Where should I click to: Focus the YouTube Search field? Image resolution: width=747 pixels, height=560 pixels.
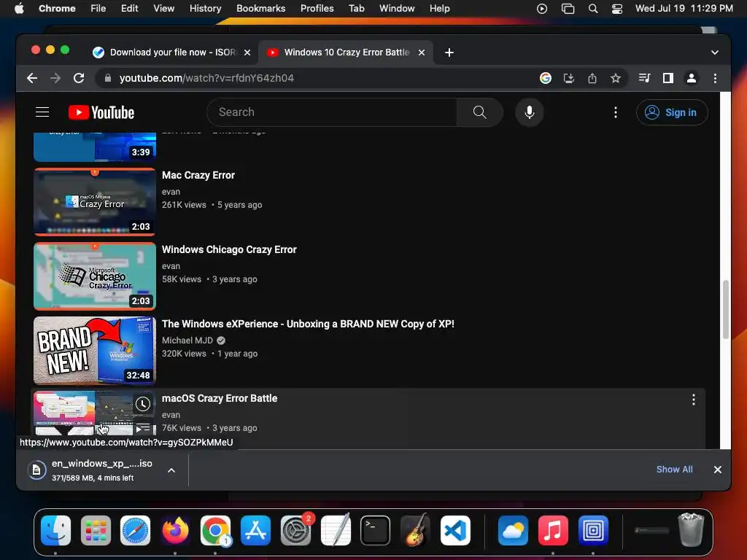(332, 112)
